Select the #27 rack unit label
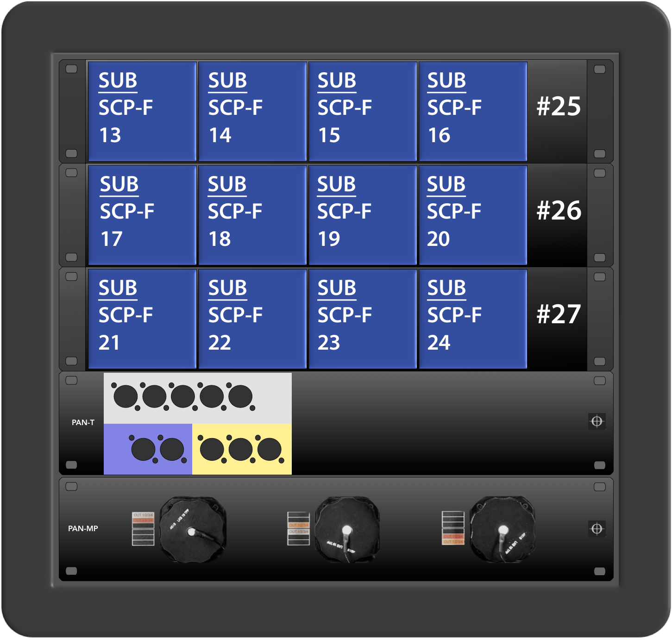 tap(559, 314)
